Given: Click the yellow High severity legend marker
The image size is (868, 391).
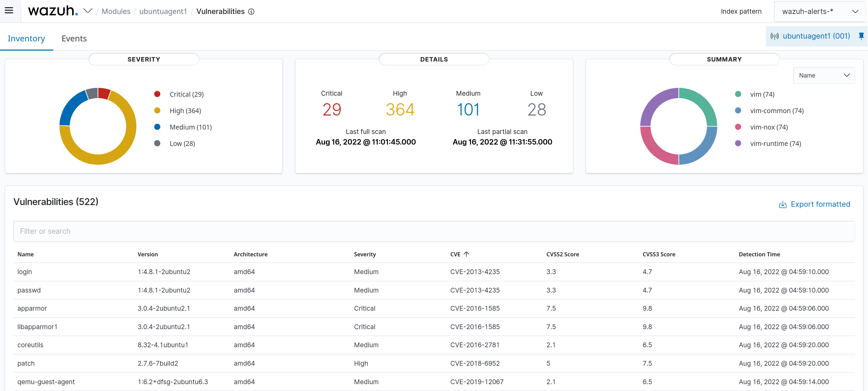Looking at the screenshot, I should coord(157,110).
